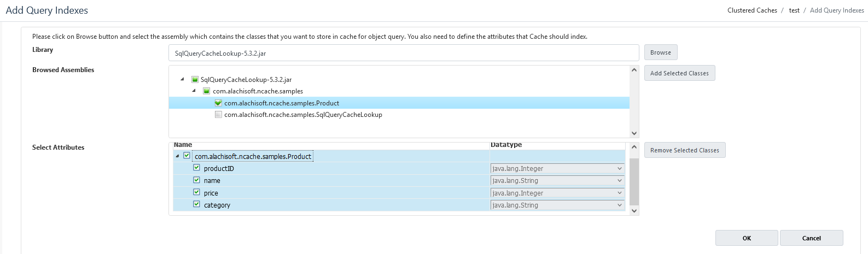Click the Browse button
The width and height of the screenshot is (868, 254).
pyautogui.click(x=661, y=52)
